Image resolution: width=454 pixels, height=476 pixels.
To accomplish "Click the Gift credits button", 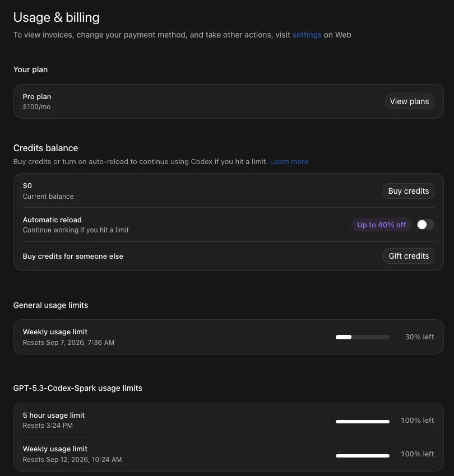I will [x=409, y=256].
